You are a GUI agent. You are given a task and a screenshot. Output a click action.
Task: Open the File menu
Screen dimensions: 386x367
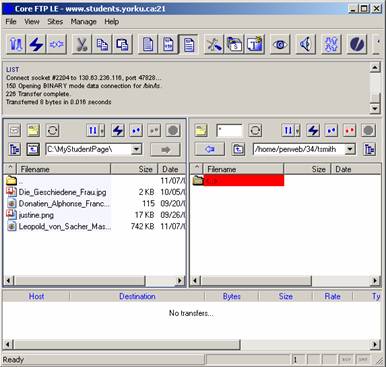pyautogui.click(x=11, y=22)
